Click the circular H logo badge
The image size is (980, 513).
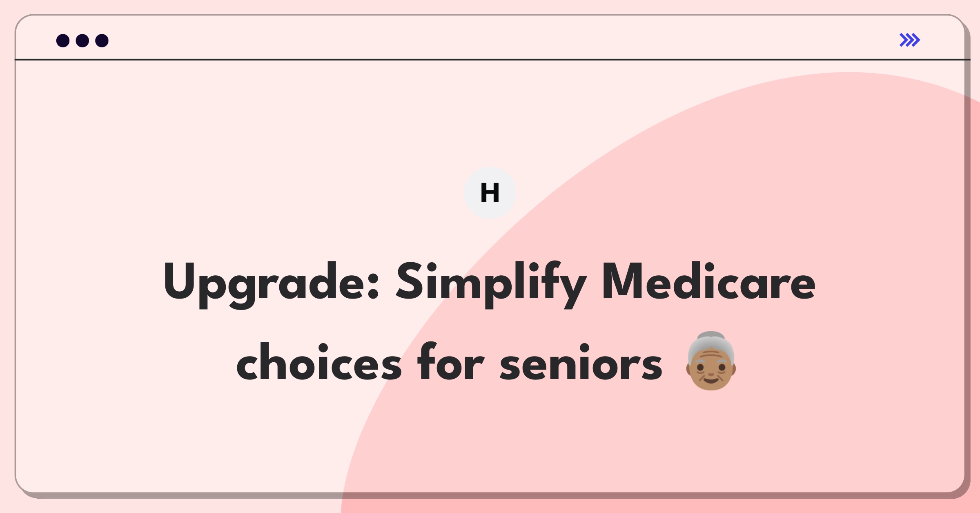[x=490, y=193]
